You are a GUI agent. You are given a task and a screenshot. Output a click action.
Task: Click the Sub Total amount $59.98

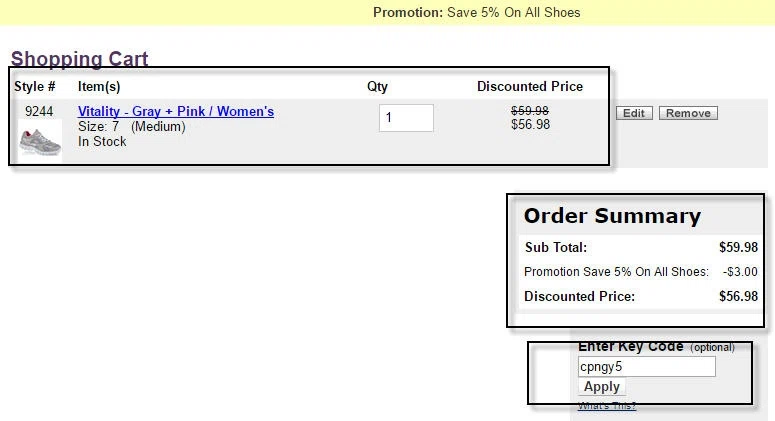[x=738, y=247]
